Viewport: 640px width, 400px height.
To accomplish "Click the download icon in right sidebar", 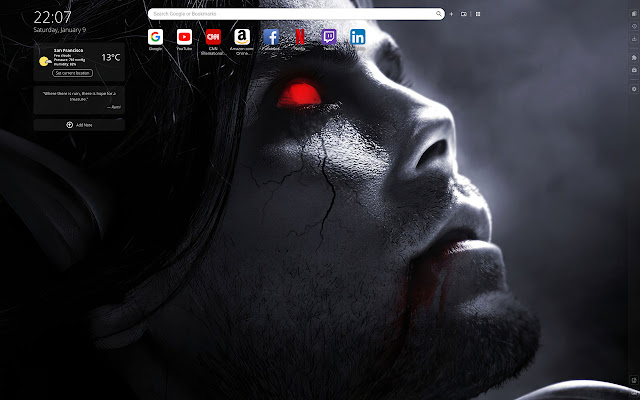I will click(x=634, y=39).
